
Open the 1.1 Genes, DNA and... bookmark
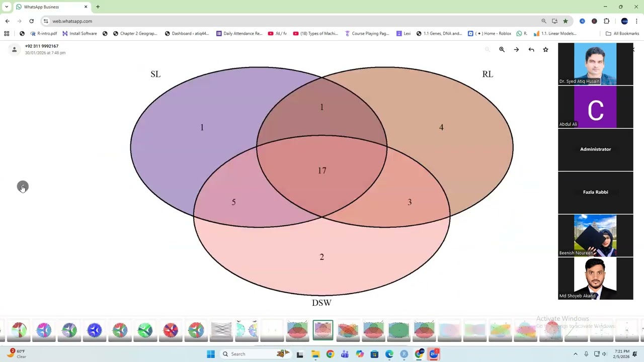click(x=439, y=33)
